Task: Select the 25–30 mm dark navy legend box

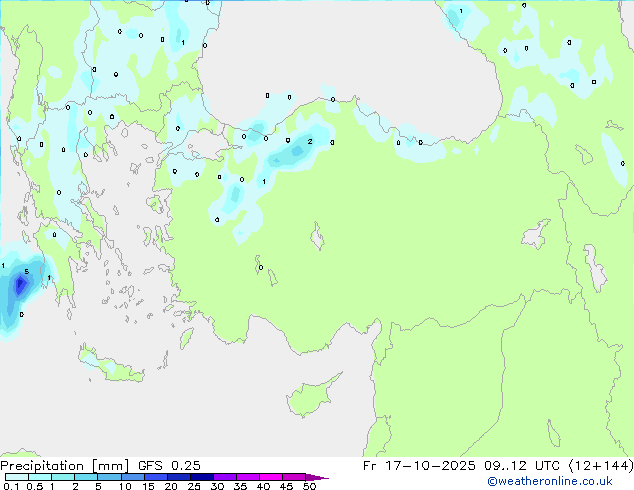Action: pos(201,477)
